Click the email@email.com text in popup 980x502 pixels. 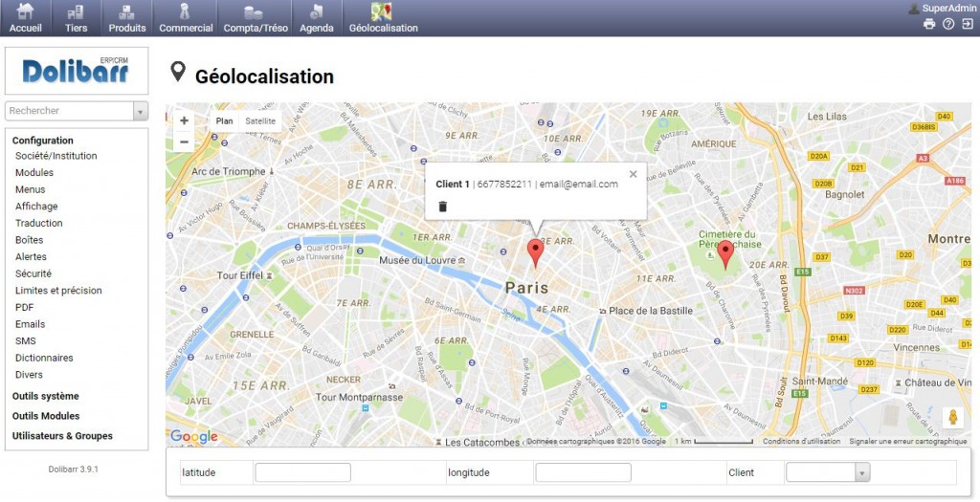tap(579, 185)
